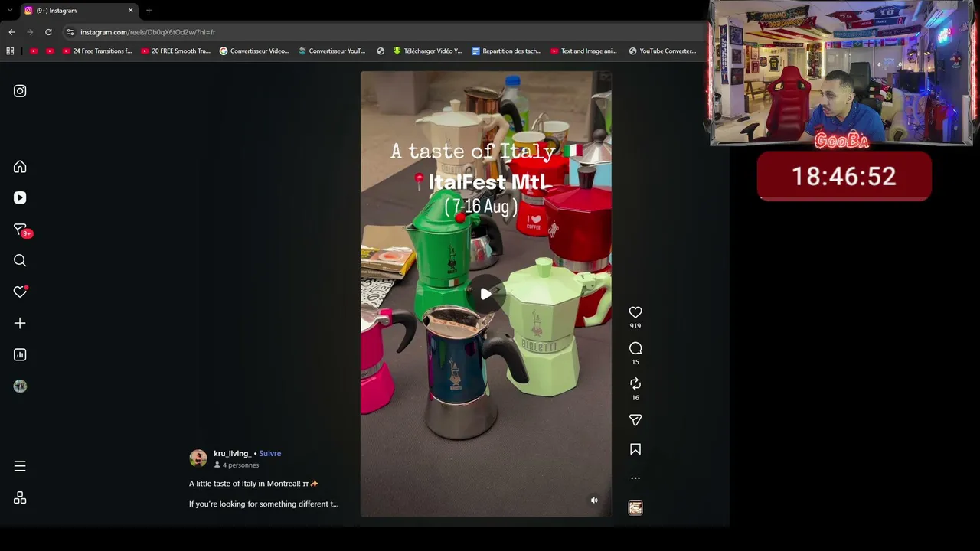Open the browser tab search dropdown
The width and height of the screenshot is (980, 551).
coord(9,11)
